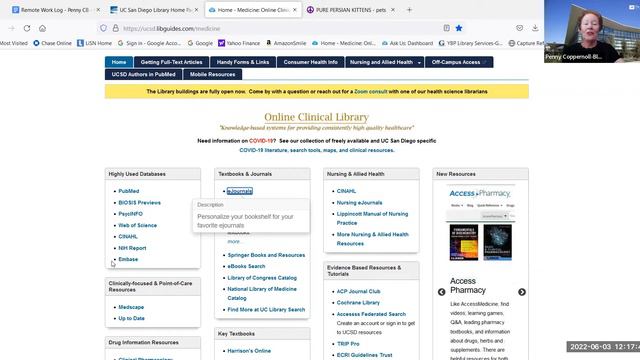Image resolution: width=640 pixels, height=360 pixels.
Task: Click the padlock site info icon
Action: coord(116,28)
